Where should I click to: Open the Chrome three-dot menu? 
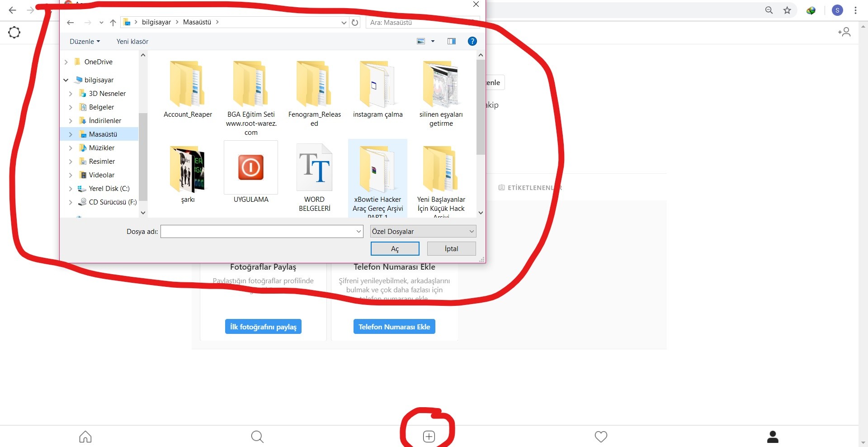coord(855,10)
